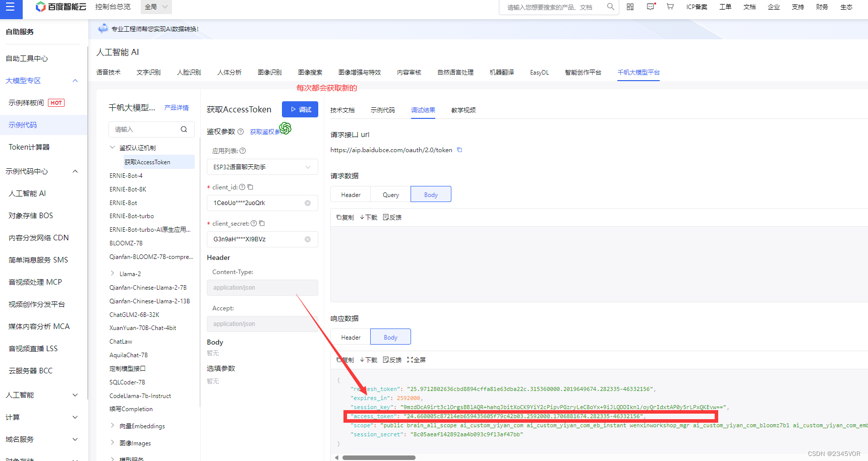868x461 pixels.
Task: Clear the client_id field
Action: point(308,203)
